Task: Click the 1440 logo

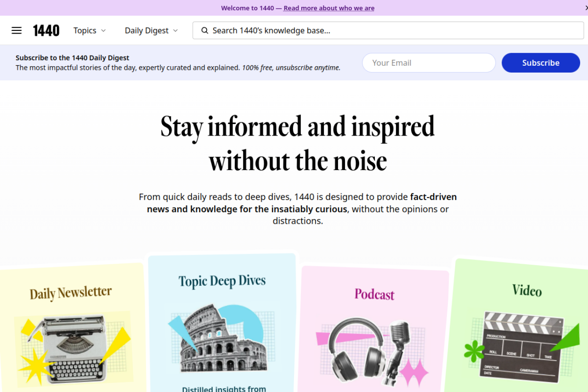Action: coord(46,30)
